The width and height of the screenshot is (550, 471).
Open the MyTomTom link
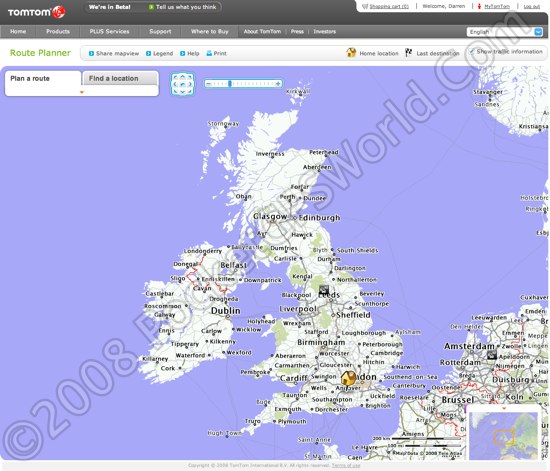[497, 6]
